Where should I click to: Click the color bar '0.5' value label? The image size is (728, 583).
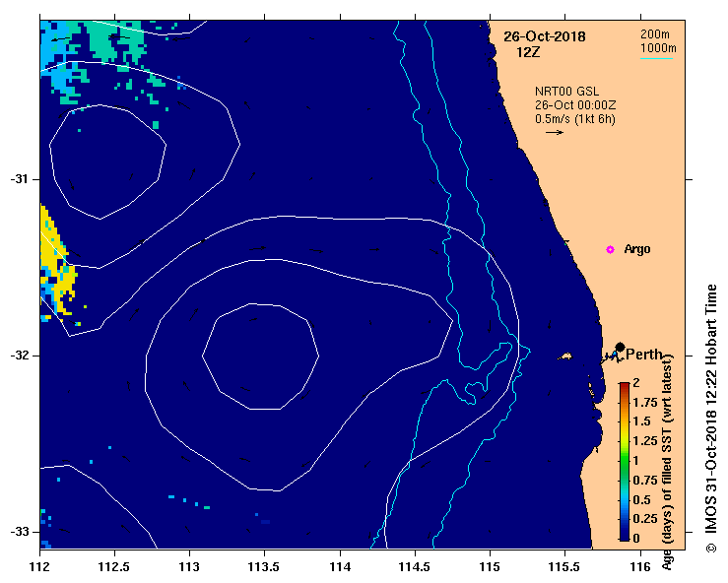(x=642, y=499)
